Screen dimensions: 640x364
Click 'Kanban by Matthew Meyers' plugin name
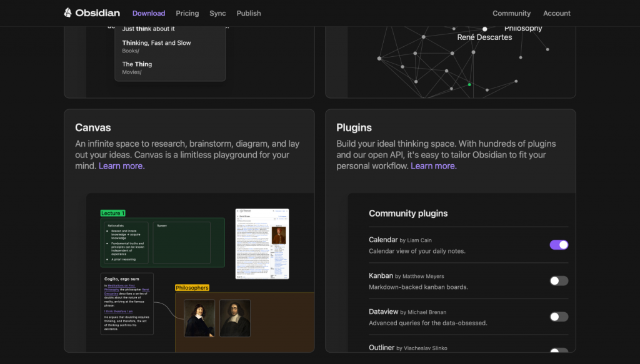406,275
